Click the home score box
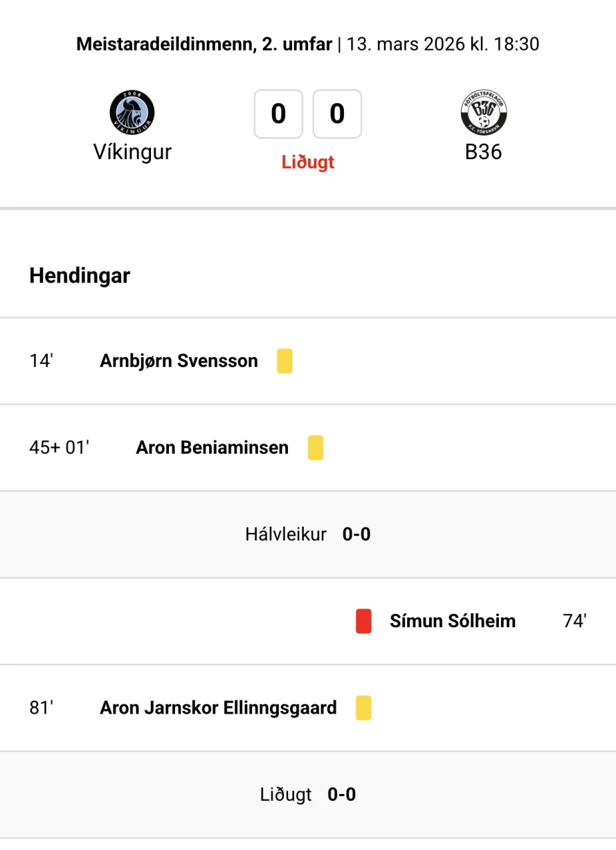616x850 pixels. [278, 114]
